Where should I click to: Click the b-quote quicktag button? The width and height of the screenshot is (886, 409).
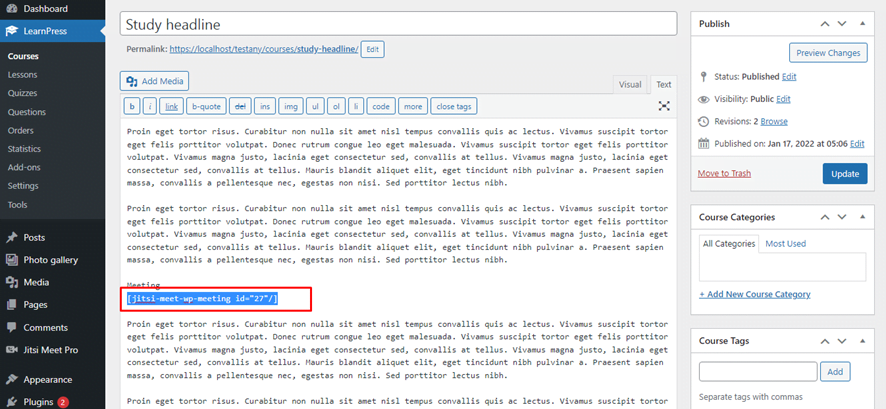[x=206, y=106]
